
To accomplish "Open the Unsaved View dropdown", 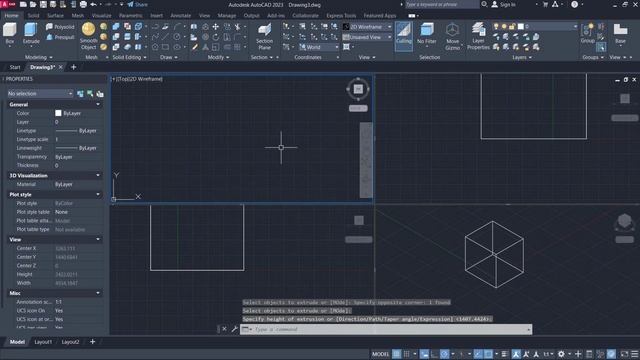I will click(x=367, y=37).
